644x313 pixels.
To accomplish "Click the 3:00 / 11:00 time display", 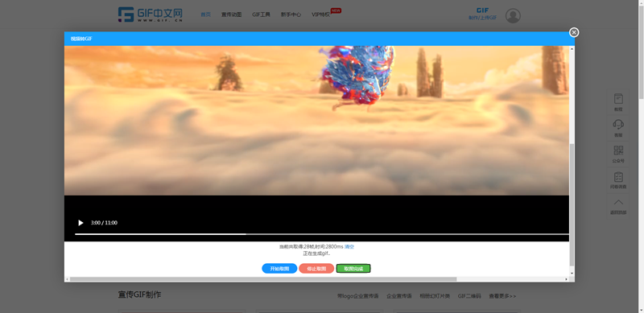I will (104, 223).
